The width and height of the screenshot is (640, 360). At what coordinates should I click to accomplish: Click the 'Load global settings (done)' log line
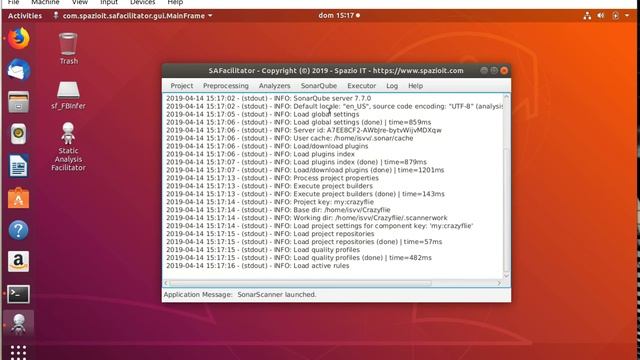click(298, 122)
